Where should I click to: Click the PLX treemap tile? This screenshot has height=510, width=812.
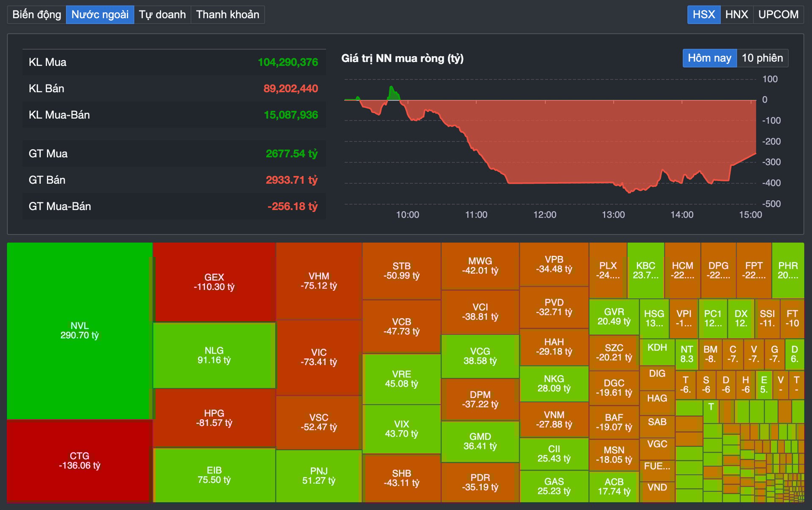[x=608, y=270]
